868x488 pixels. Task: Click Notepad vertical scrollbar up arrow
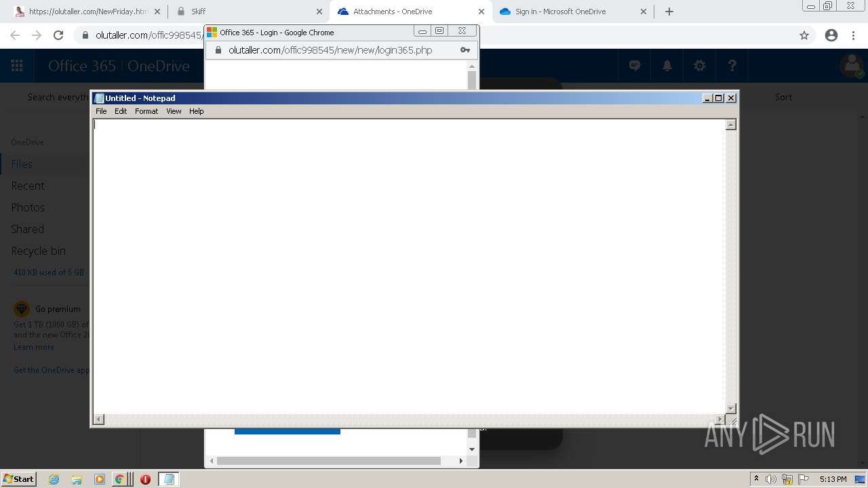click(731, 125)
